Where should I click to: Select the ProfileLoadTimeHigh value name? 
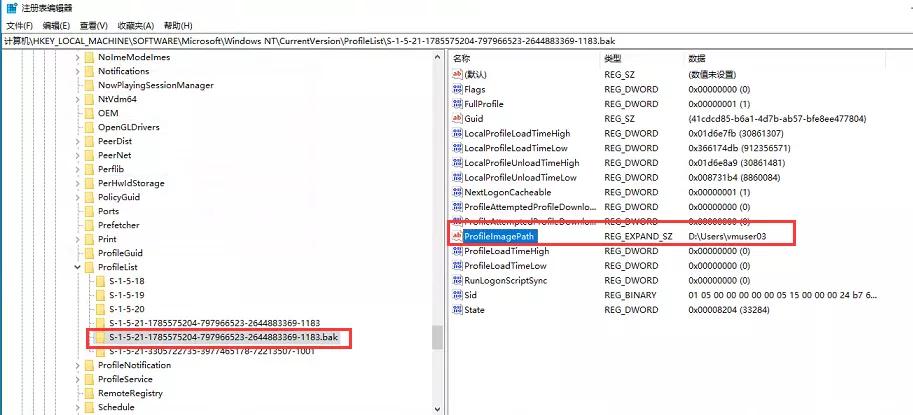pyautogui.click(x=506, y=251)
